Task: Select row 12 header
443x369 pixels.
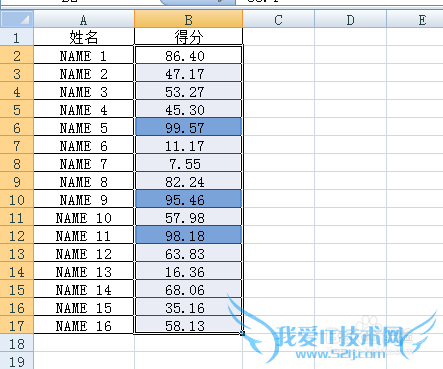Action: tap(17, 235)
